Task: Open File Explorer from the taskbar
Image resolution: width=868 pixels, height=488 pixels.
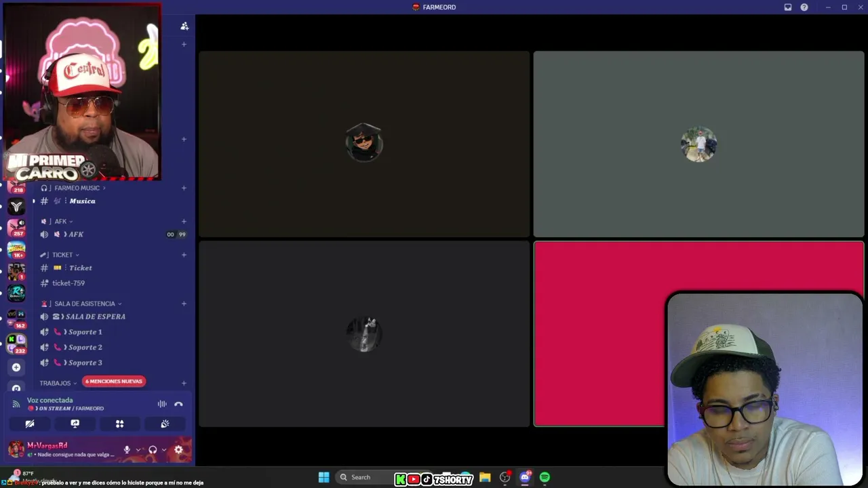Action: pyautogui.click(x=485, y=477)
